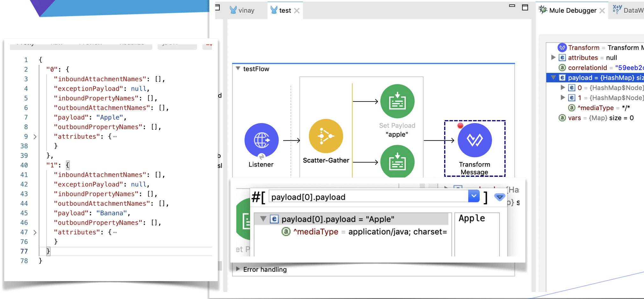Click the Mule Debugger bug icon
The width and height of the screenshot is (644, 299).
tap(543, 10)
